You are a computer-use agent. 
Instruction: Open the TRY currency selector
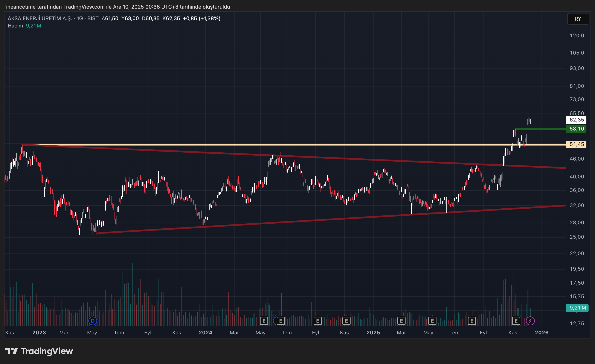578,19
